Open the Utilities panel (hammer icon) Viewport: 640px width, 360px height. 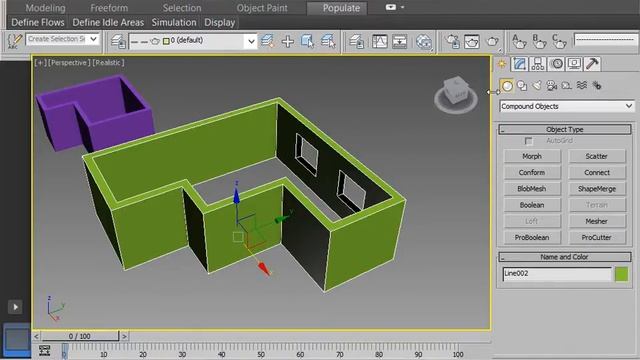pos(592,64)
